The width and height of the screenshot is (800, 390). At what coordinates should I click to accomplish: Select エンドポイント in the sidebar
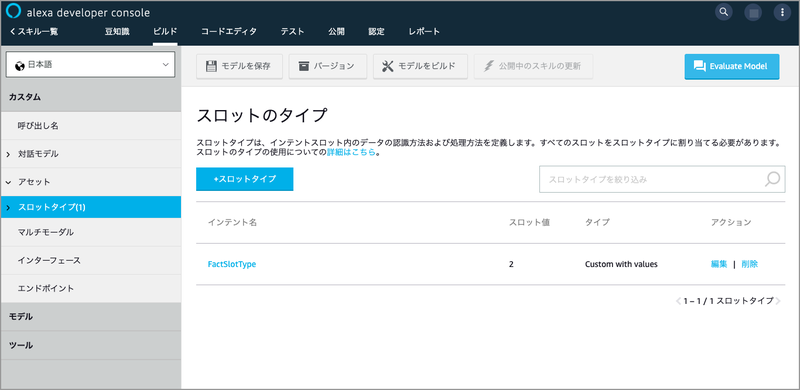tap(90, 288)
